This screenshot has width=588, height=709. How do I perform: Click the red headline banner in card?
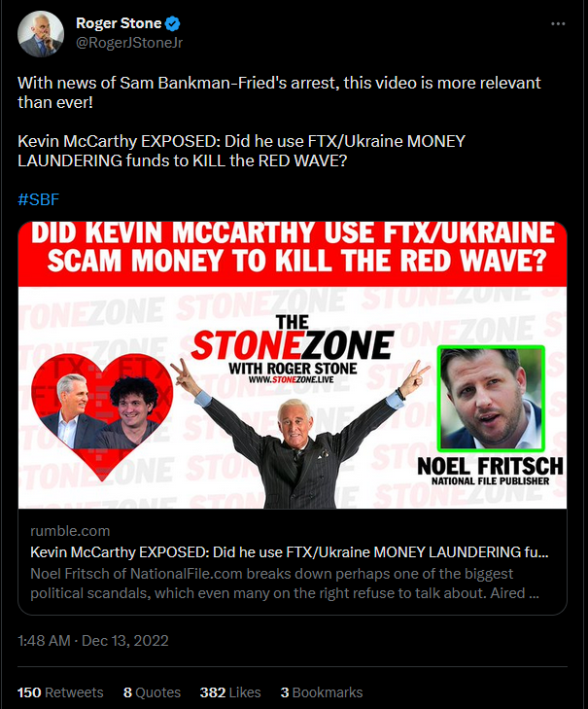293,254
